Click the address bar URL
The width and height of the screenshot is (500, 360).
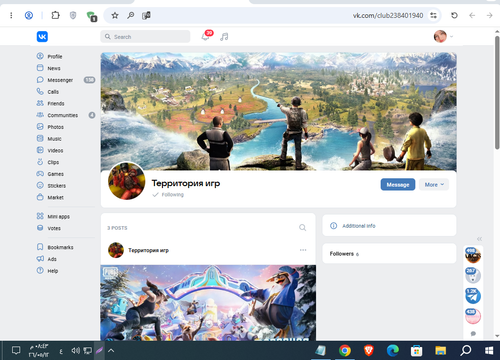[x=388, y=16]
